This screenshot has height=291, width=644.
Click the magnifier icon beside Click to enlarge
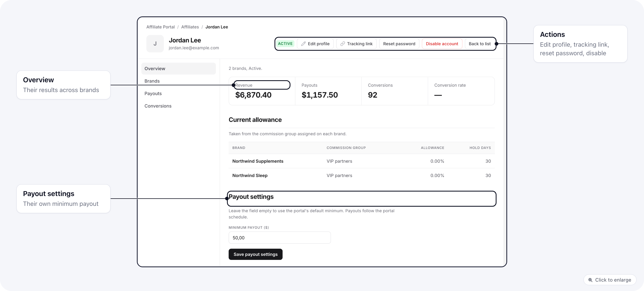pos(590,280)
